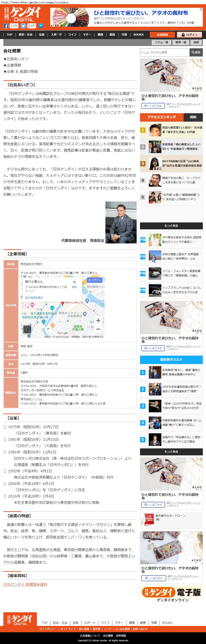
Task: Click footer サイトポリシー link
Action: tap(48, 629)
